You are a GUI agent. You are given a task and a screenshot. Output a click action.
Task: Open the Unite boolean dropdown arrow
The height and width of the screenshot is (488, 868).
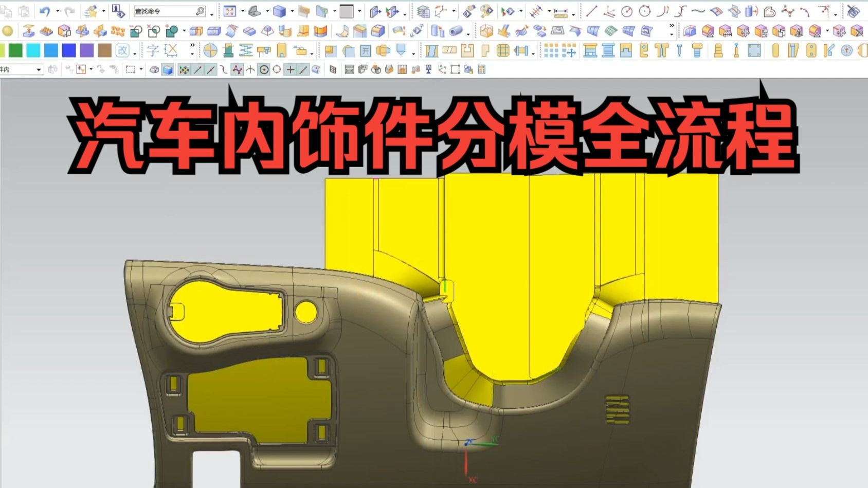click(x=184, y=31)
